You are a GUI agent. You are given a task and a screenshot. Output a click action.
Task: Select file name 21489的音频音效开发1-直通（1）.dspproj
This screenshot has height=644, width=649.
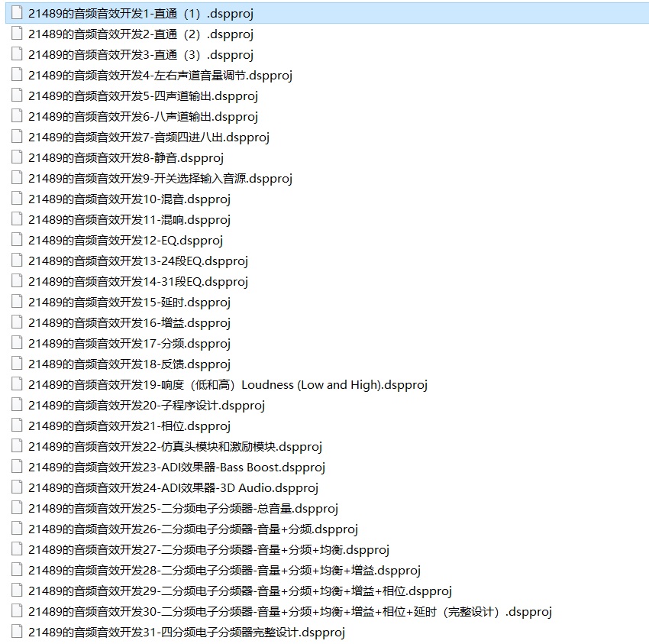pyautogui.click(x=140, y=14)
